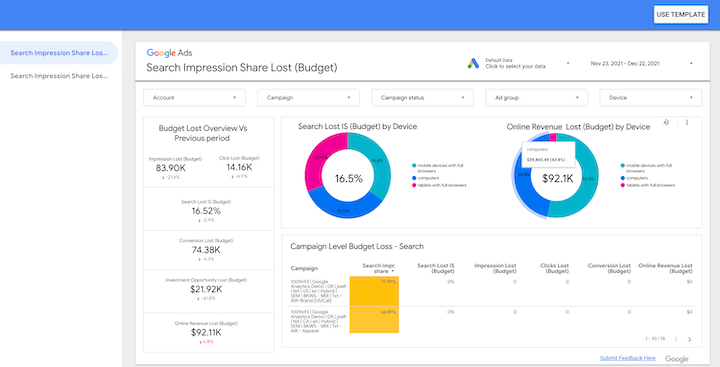The width and height of the screenshot is (720, 367).
Task: Click the Google Ads data source icon
Action: tap(473, 63)
